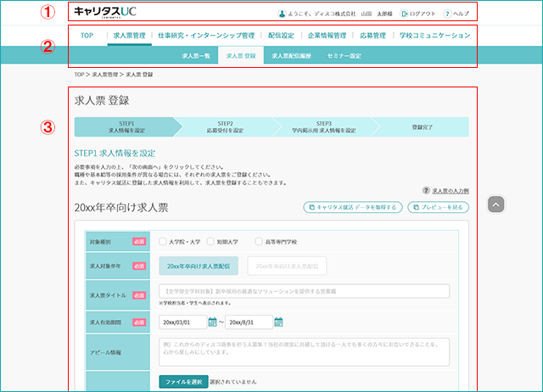Select the 求人票一覧 sub tab
Viewport: 543px width, 392px height.
click(x=196, y=56)
